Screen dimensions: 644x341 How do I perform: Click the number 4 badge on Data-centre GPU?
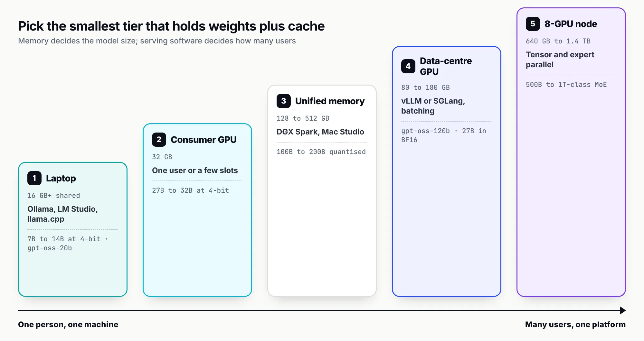(408, 66)
